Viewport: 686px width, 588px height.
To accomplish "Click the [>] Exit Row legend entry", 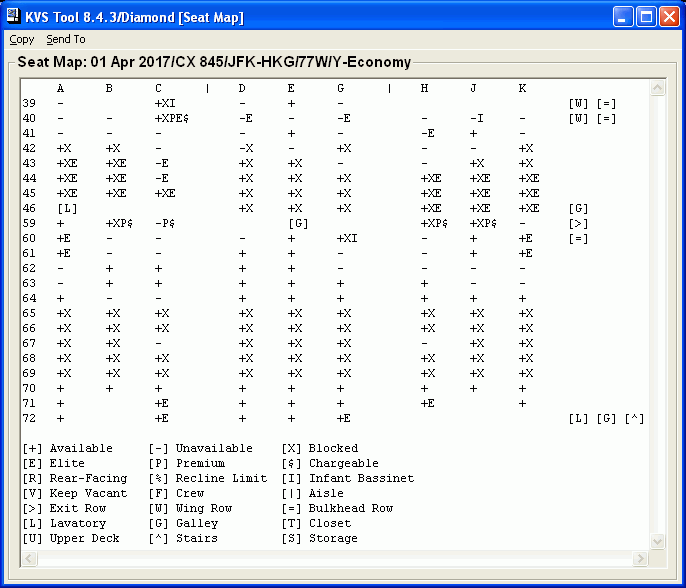I will pos(64,508).
